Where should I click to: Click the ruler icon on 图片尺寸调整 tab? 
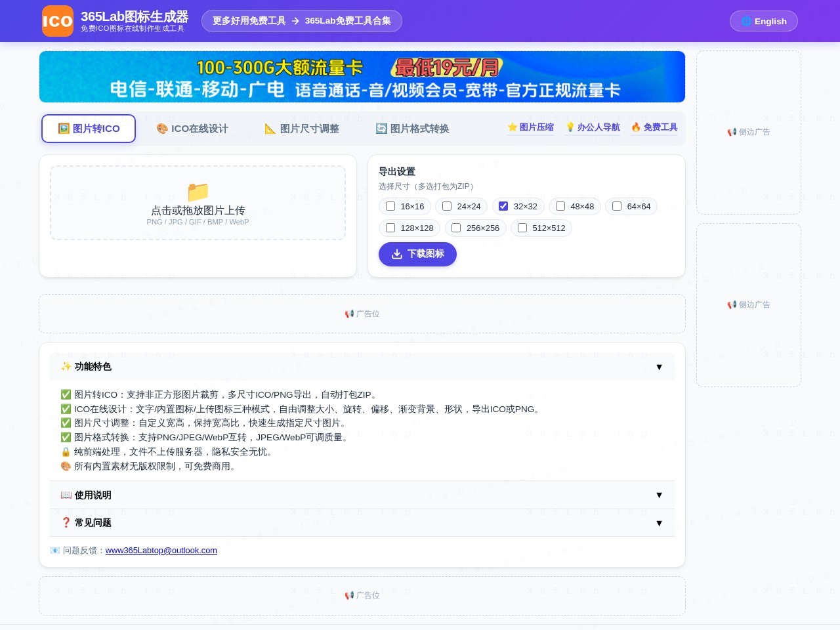270,129
